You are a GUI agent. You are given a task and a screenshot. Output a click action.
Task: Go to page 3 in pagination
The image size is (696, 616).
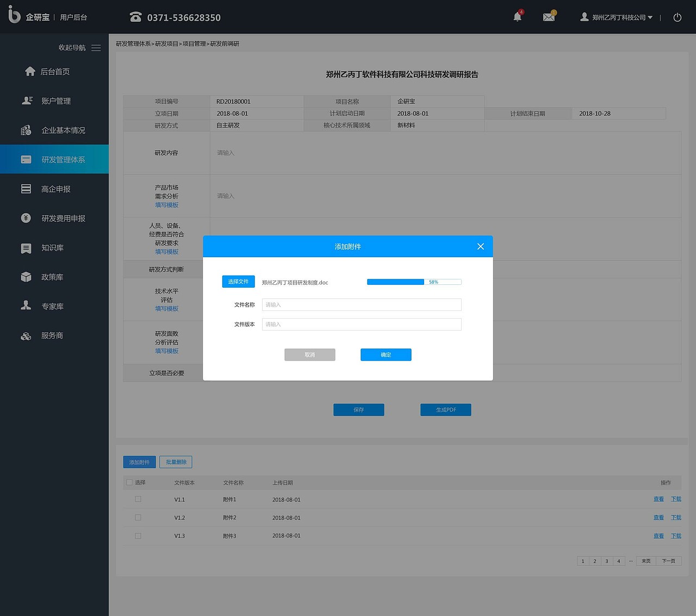(607, 561)
